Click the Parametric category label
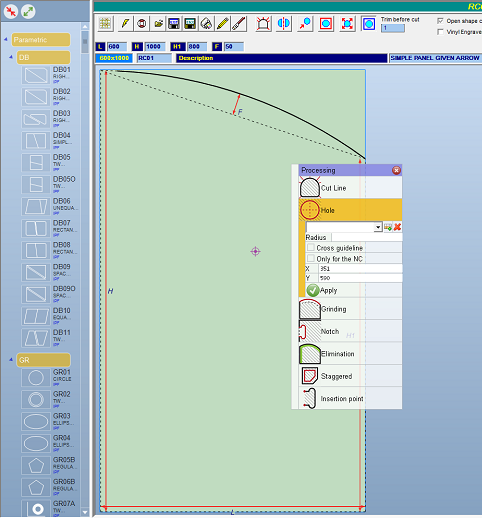Image resolution: width=482 pixels, height=518 pixels. pyautogui.click(x=41, y=40)
